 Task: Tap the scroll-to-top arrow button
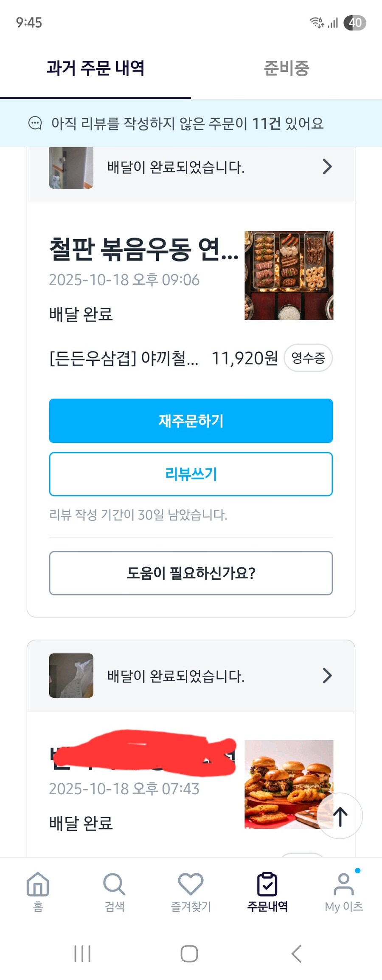pyautogui.click(x=340, y=816)
